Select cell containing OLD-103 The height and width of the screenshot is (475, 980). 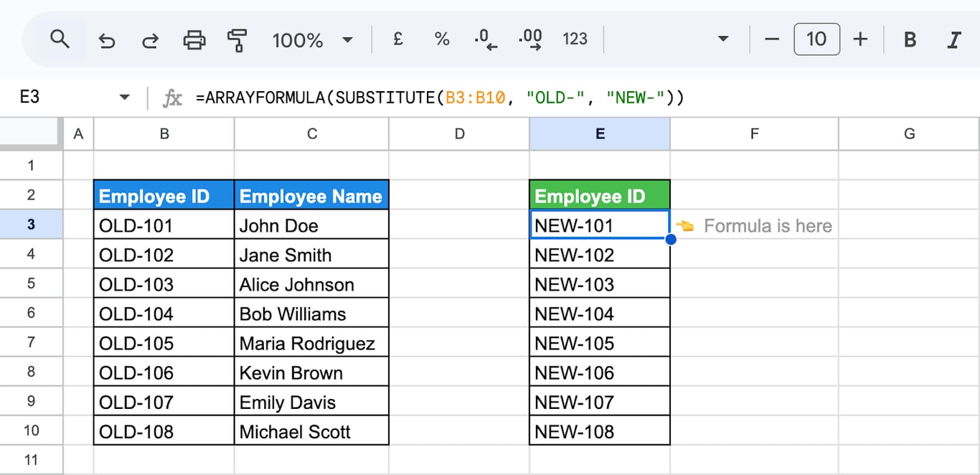tap(164, 283)
